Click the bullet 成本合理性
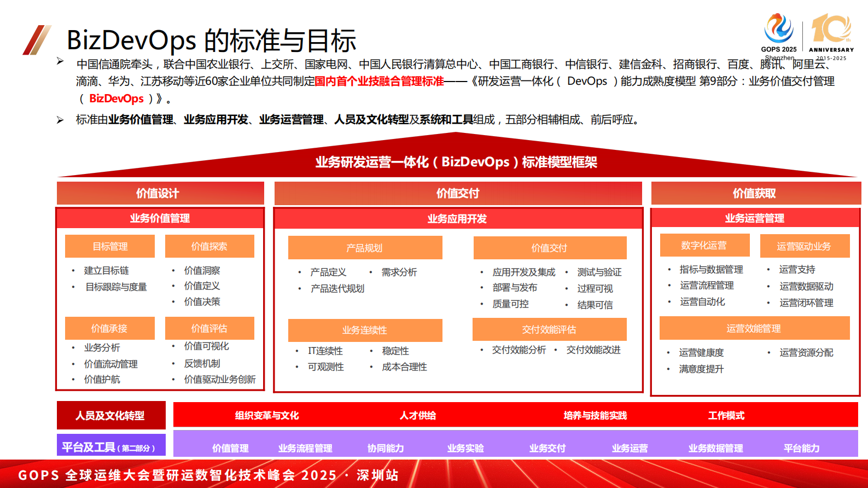Viewport: 868px width, 488px height. point(405,367)
